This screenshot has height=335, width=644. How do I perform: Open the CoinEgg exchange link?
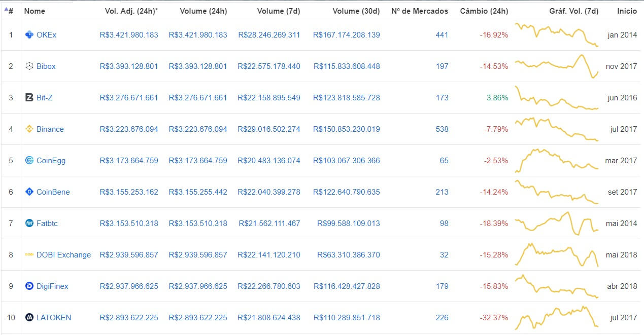[x=51, y=160]
